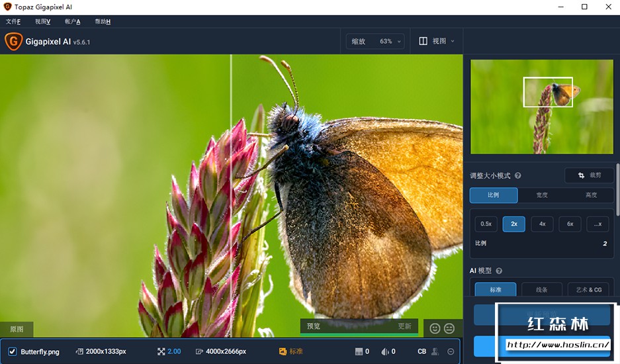Click the Topaz Gigapixel AI title bar icon
Image resolution: width=620 pixels, height=364 pixels.
(7, 7)
